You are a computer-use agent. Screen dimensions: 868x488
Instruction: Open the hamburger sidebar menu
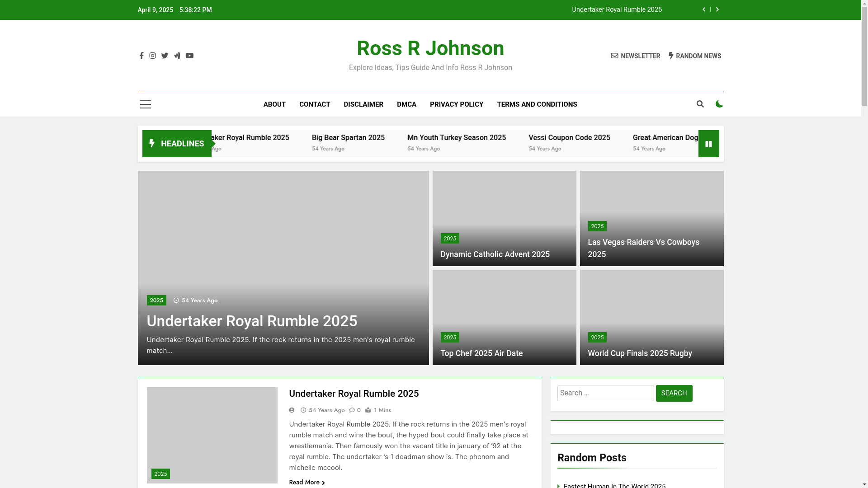point(146,104)
